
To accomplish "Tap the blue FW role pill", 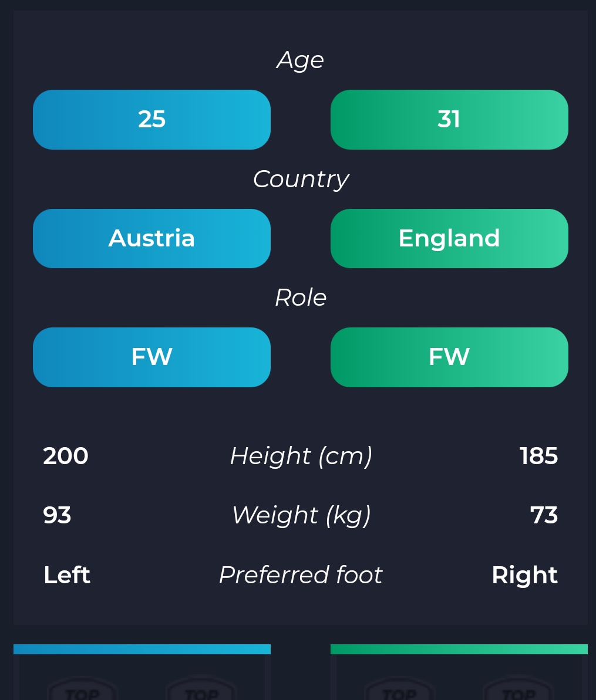I will [152, 357].
